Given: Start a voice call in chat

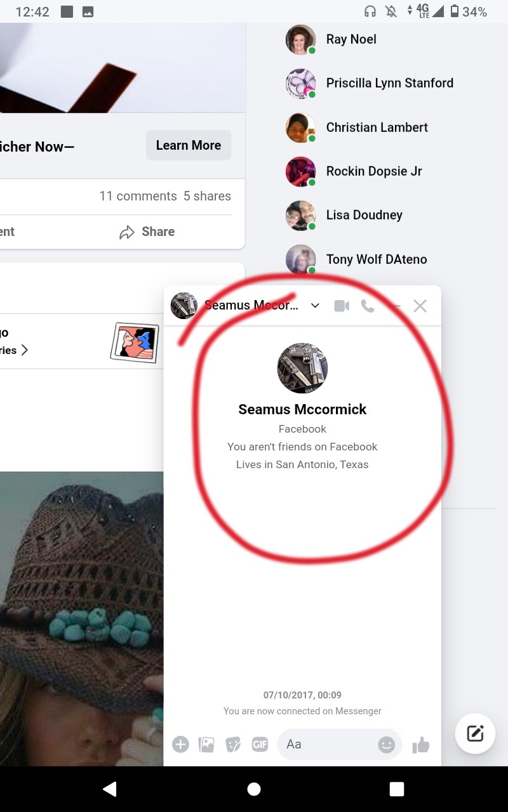Looking at the screenshot, I should 368,306.
